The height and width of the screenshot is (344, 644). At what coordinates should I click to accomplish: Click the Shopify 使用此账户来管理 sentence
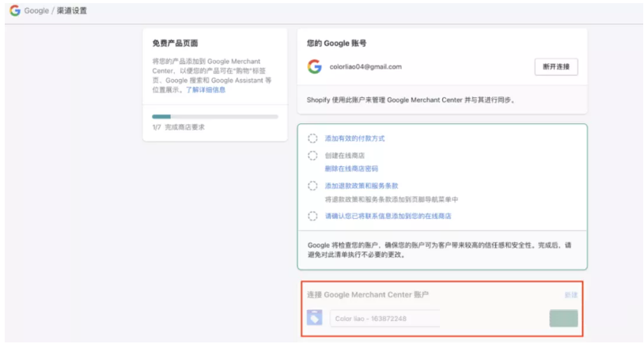(411, 100)
